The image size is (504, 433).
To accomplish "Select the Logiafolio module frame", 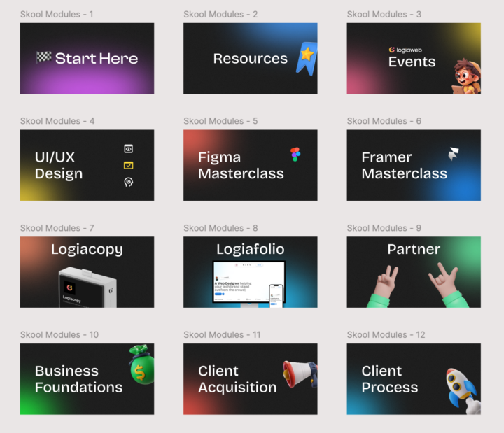I will [251, 272].
